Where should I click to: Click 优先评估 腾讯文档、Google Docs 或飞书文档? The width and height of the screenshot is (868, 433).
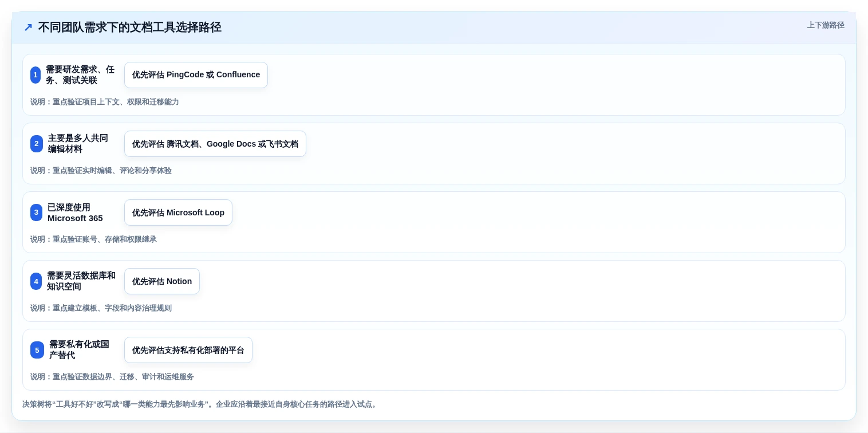(215, 144)
